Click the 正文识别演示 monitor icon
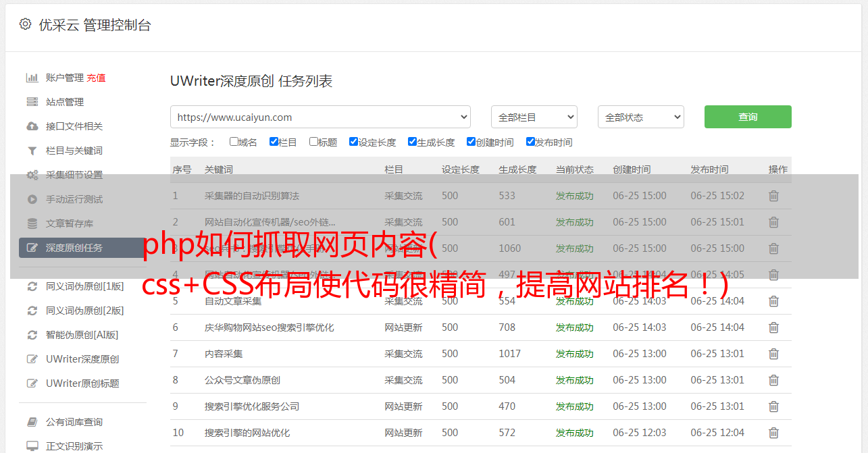The image size is (868, 453). click(32, 446)
